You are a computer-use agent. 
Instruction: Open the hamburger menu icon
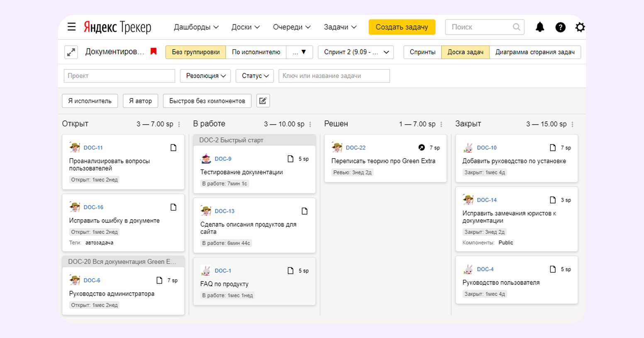(71, 27)
